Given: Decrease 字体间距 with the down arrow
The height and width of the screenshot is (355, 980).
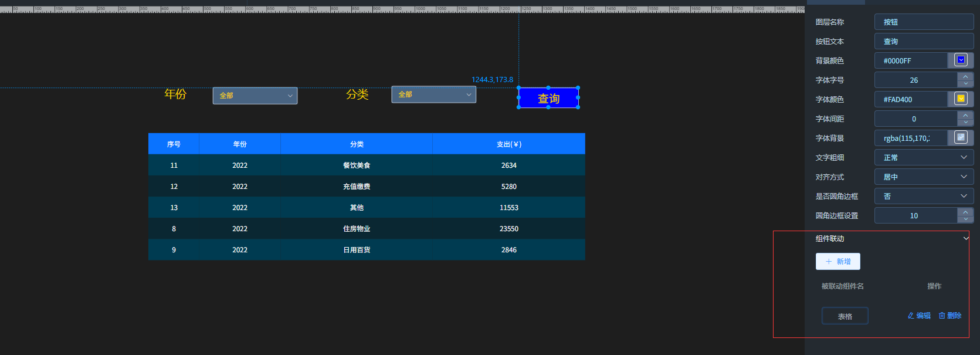Looking at the screenshot, I should 965,123.
